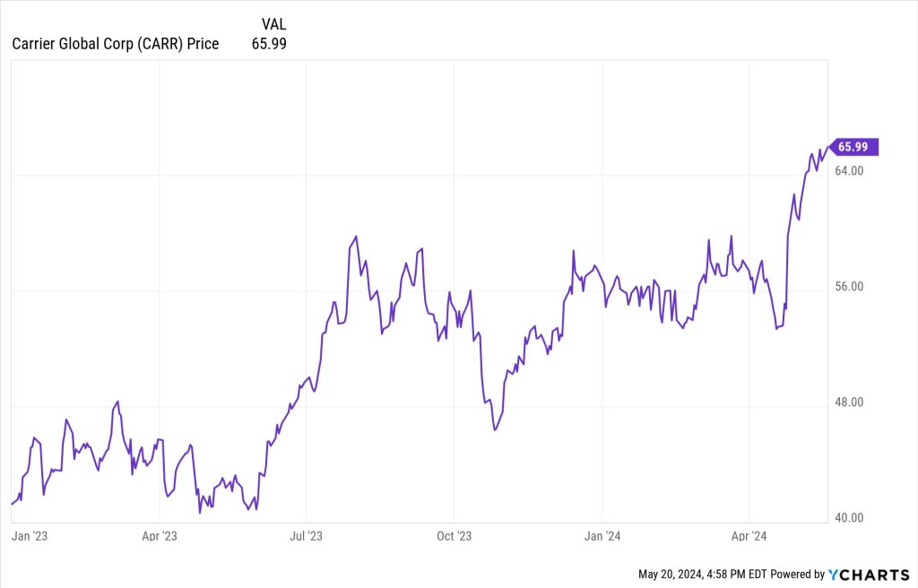The width and height of the screenshot is (918, 588).
Task: Select the Carrier Global Corp (CARR) Price legend label
Action: [x=116, y=43]
